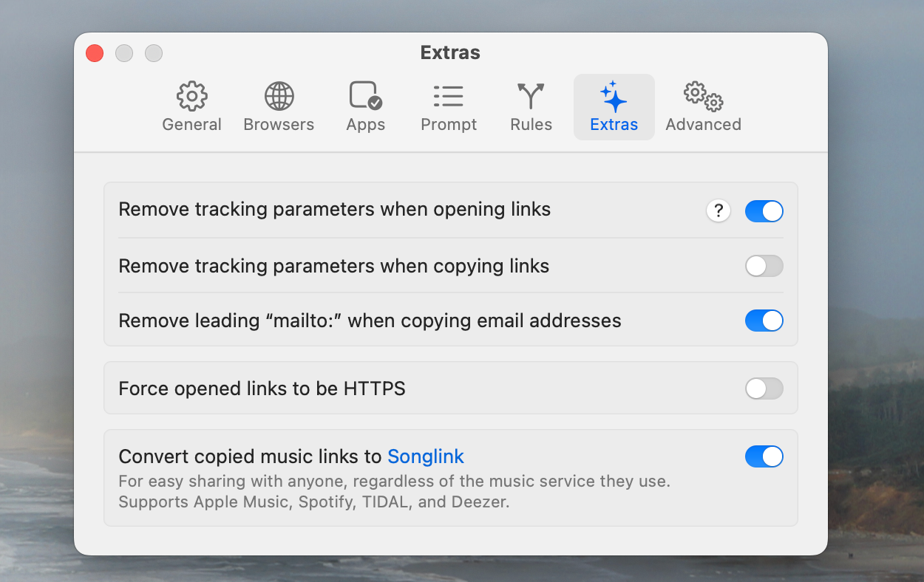Screen dimensions: 924x582
Task: Click the Extras window title text
Action: (x=450, y=52)
